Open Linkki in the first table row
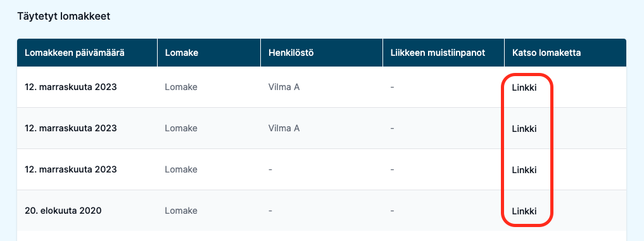This screenshot has height=241, width=644. (x=524, y=88)
